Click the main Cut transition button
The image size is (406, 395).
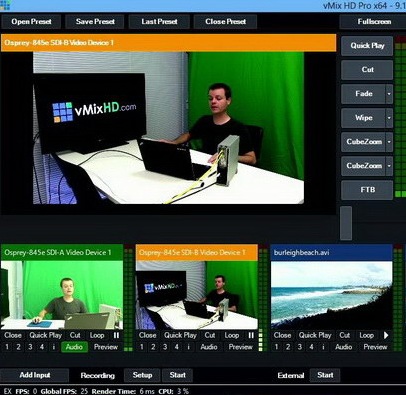(367, 70)
